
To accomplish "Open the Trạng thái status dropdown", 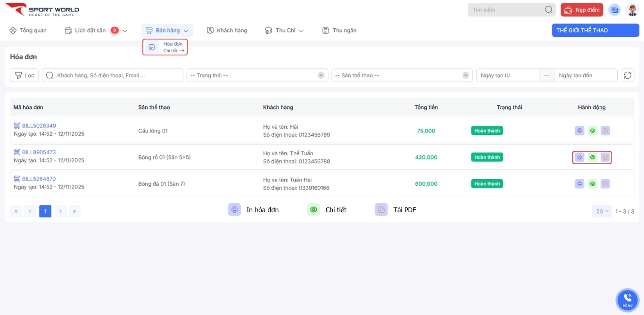I will (x=257, y=75).
